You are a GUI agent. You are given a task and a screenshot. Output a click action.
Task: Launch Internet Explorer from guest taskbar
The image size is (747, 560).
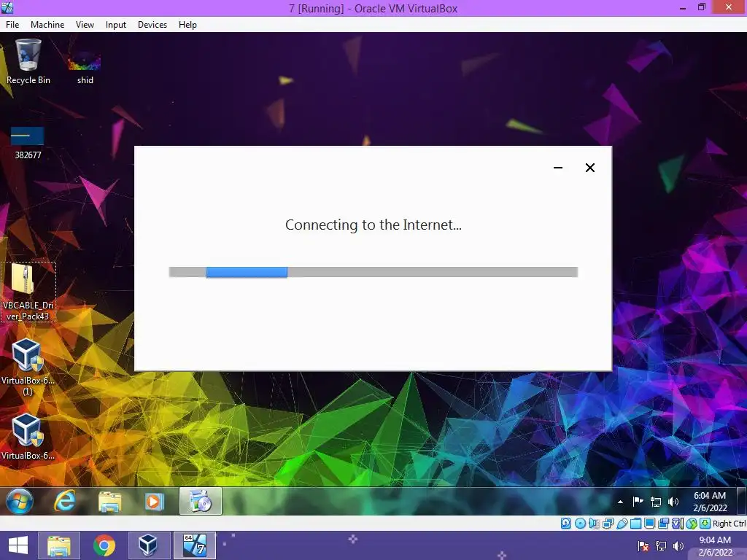(64, 501)
